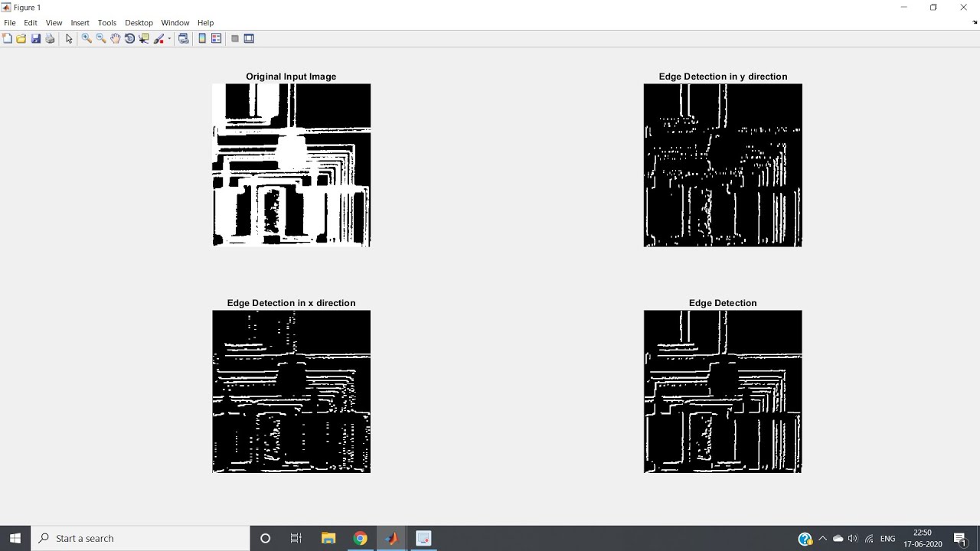The width and height of the screenshot is (980, 551).
Task: Open Google Chrome from the taskbar
Action: (360, 538)
